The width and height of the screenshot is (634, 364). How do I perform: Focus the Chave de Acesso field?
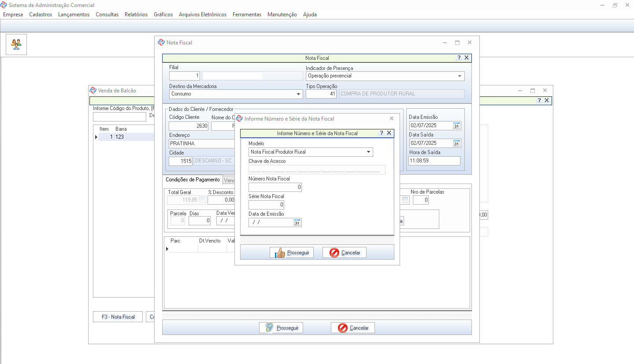point(316,170)
